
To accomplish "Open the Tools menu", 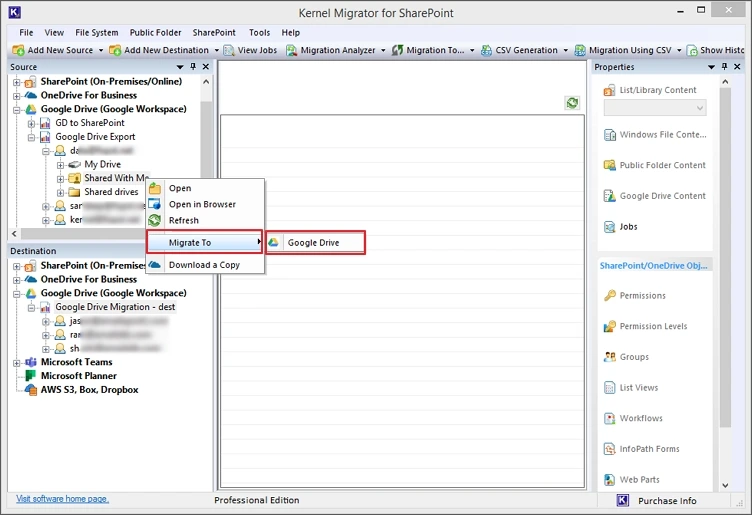I will [x=259, y=33].
